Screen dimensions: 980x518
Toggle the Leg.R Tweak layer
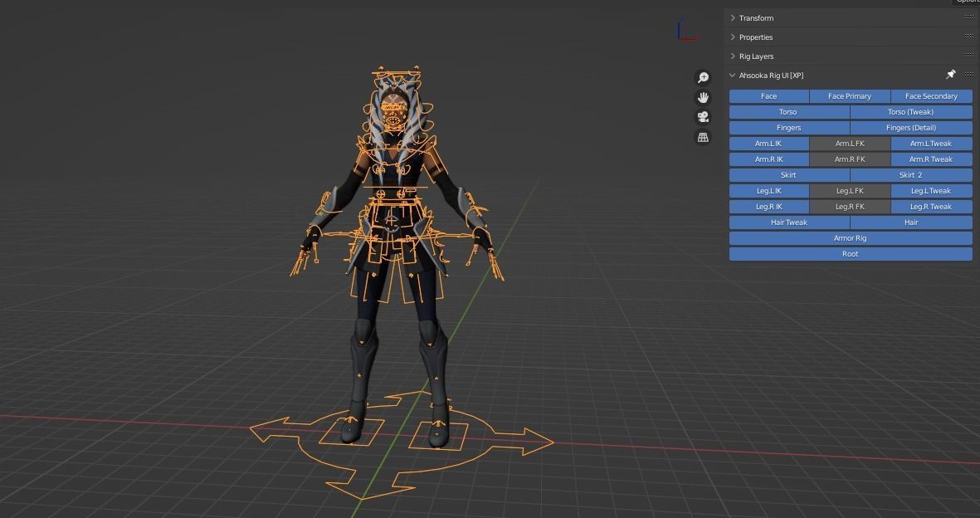931,207
